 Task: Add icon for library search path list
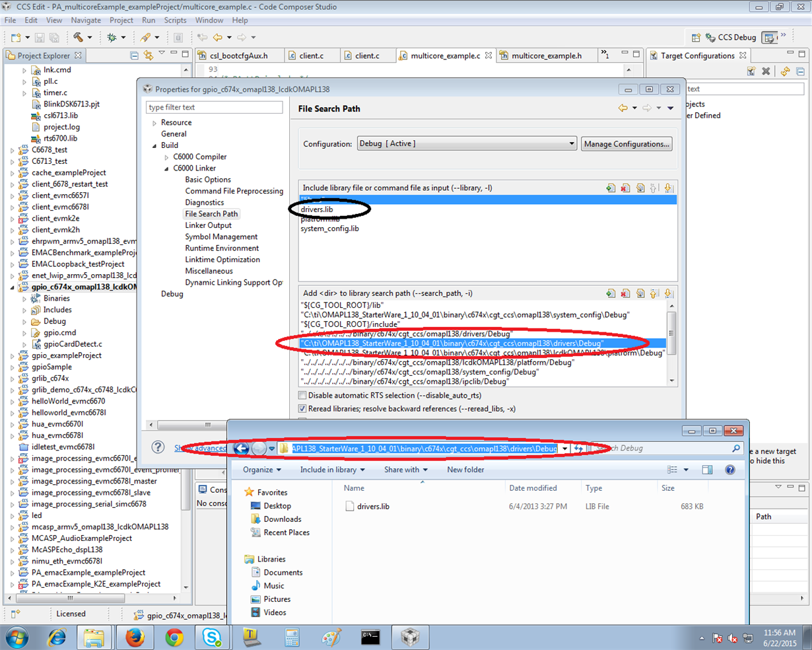tap(611, 293)
